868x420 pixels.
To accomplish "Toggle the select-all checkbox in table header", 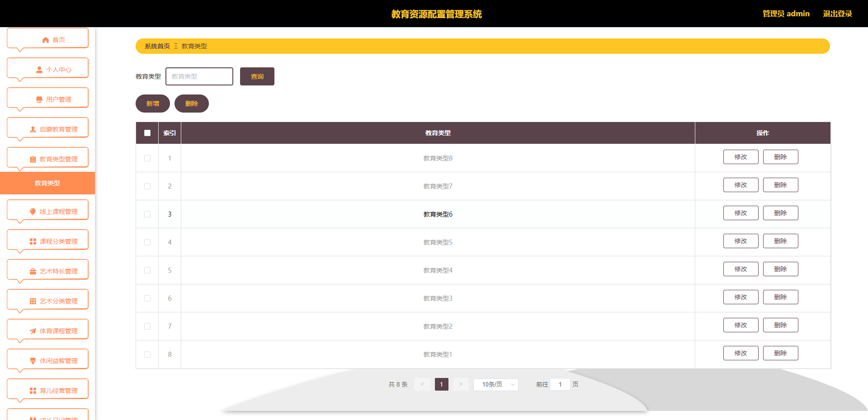I will pyautogui.click(x=147, y=133).
